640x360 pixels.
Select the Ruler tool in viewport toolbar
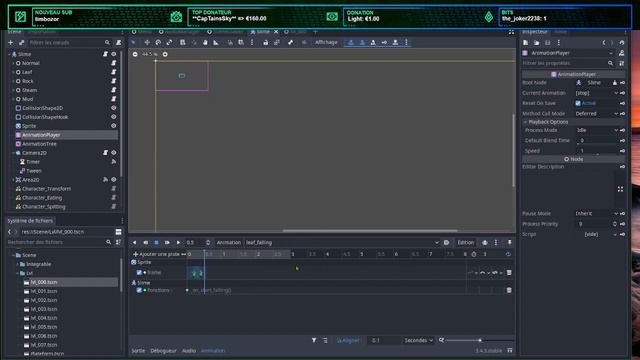216,42
